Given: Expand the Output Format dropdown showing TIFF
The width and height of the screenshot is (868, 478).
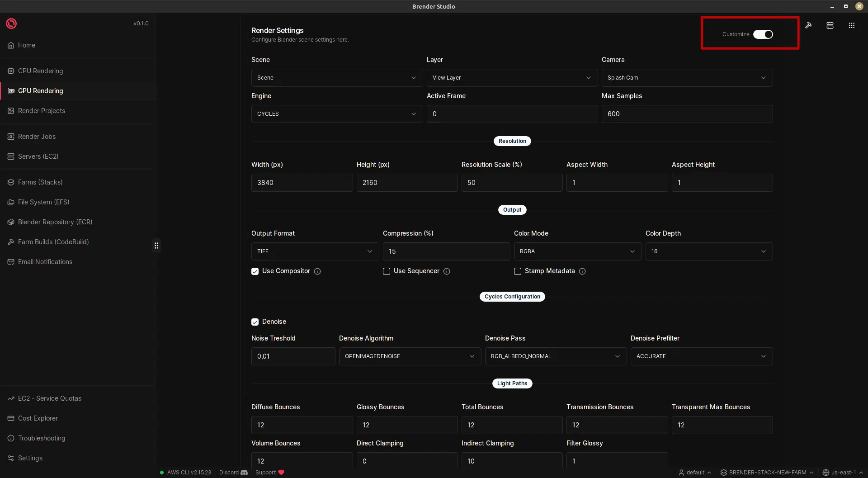Looking at the screenshot, I should click(314, 251).
